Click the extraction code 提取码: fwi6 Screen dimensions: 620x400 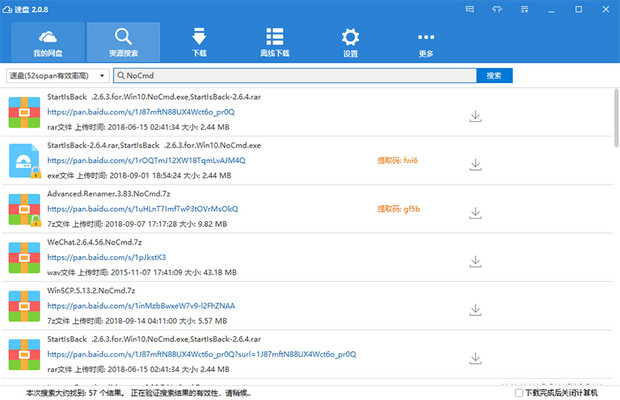point(397,160)
